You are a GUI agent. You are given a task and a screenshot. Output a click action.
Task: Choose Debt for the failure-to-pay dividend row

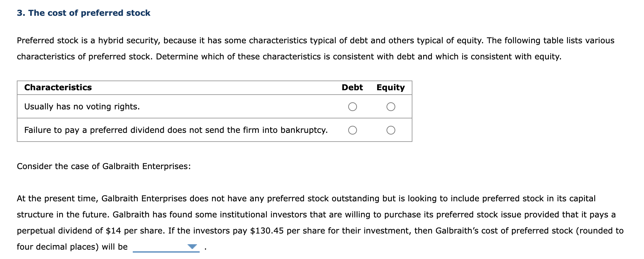click(x=352, y=130)
